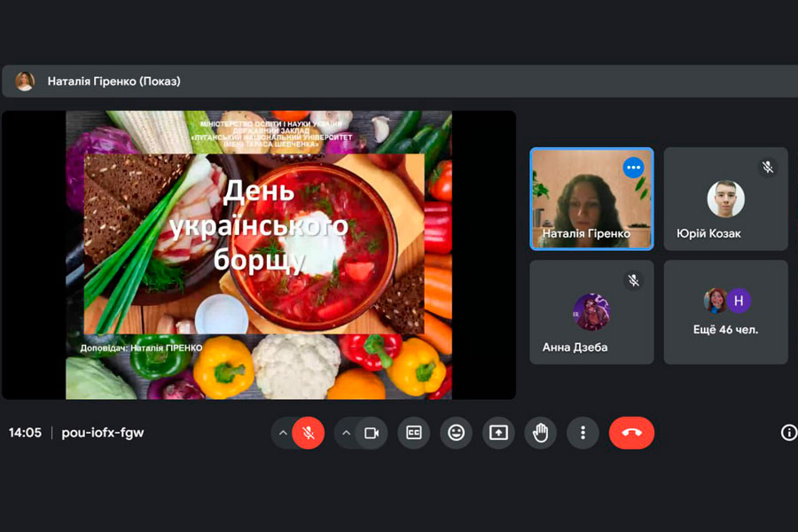
Task: Select the Юрій Козак participant tile
Action: coord(725,199)
